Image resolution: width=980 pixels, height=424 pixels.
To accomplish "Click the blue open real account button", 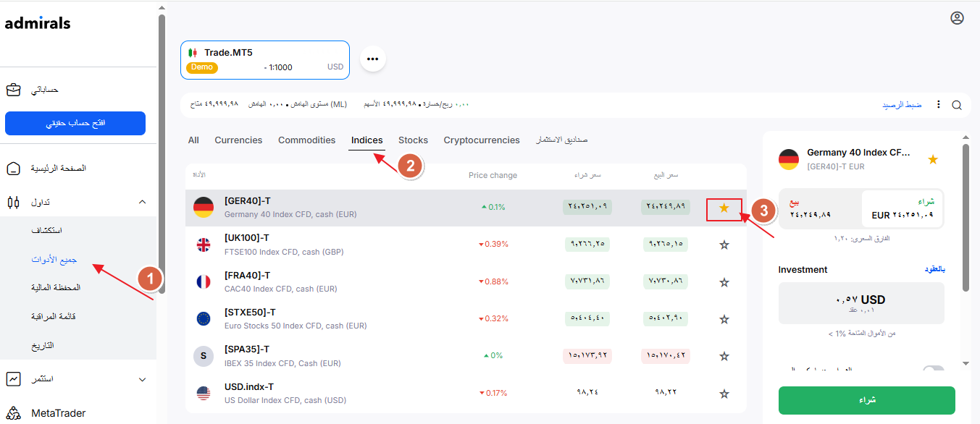I will 75,123.
